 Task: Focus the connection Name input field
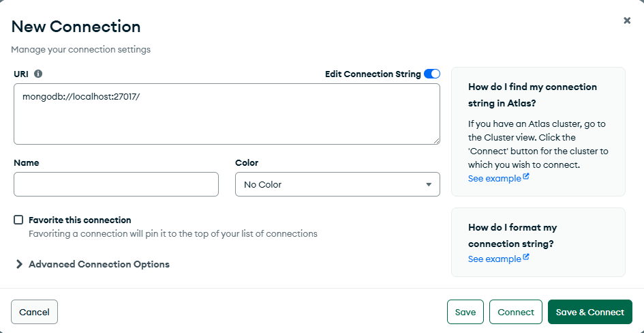point(116,184)
